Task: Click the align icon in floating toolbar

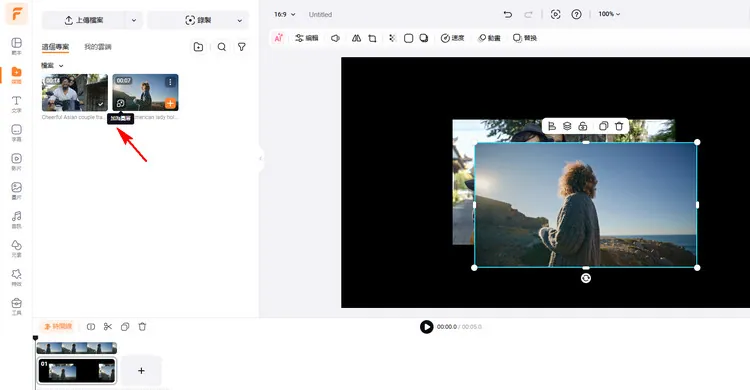Action: point(552,126)
